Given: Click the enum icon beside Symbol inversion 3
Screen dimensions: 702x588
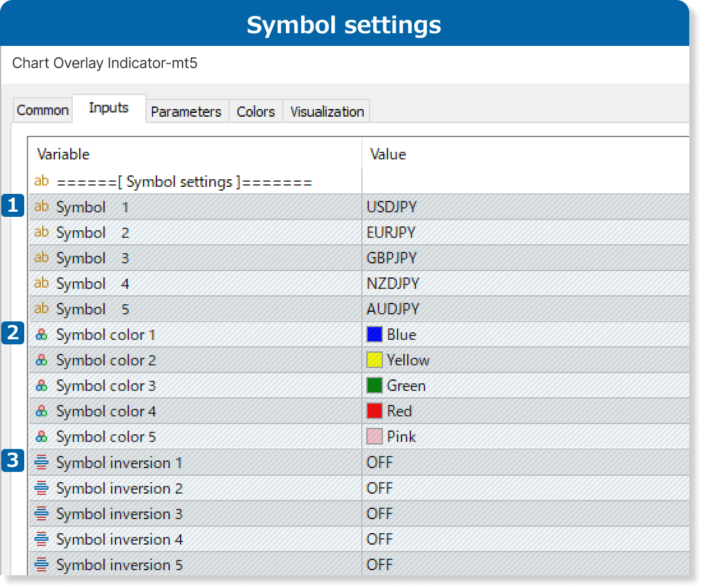Looking at the screenshot, I should [41, 513].
